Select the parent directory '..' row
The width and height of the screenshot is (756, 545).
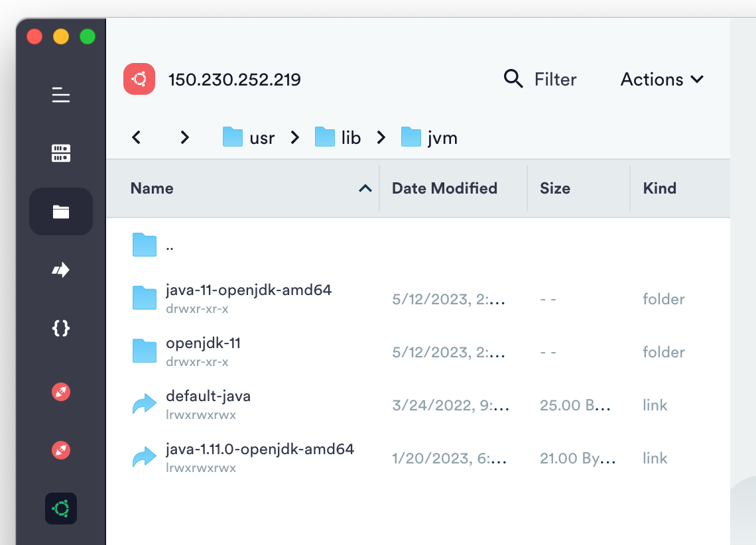(418, 245)
